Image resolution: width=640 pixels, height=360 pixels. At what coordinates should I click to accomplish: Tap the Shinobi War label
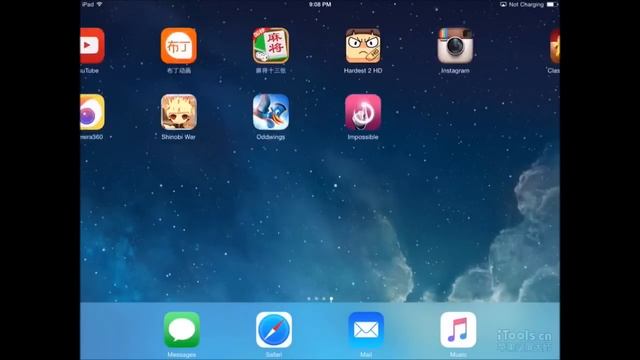(178, 137)
